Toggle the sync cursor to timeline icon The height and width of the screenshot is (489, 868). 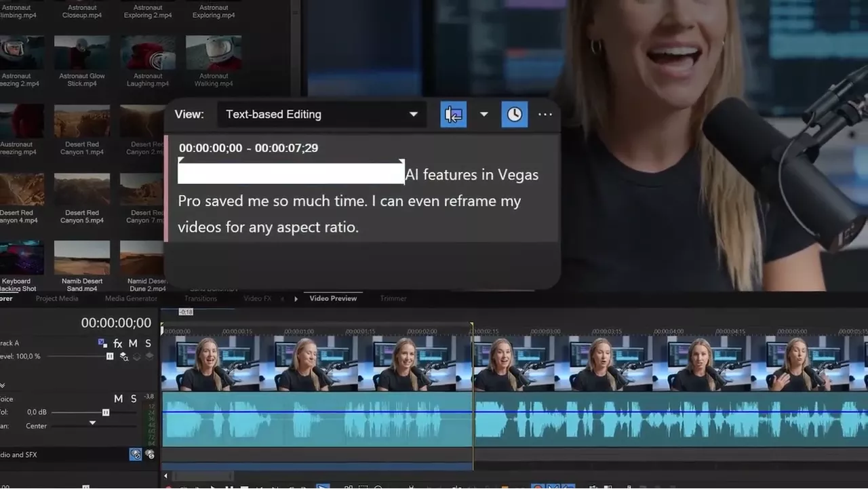[x=454, y=114]
